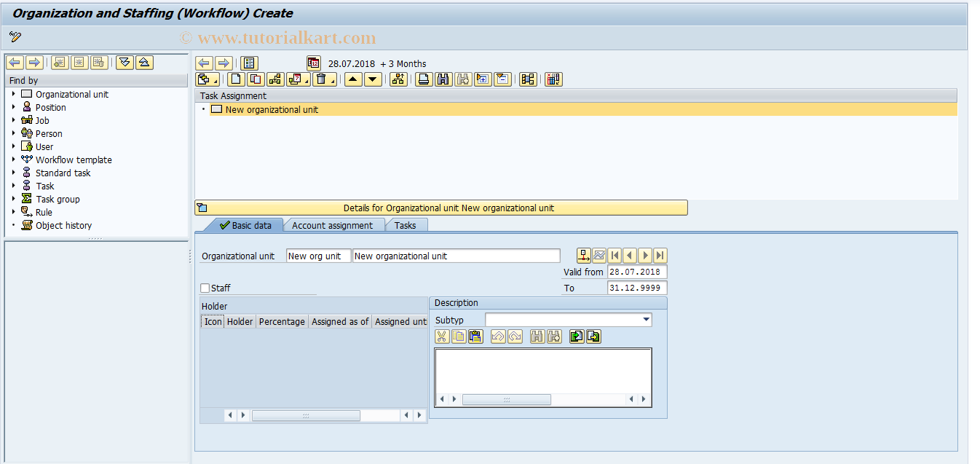The width and height of the screenshot is (980, 464).
Task: Click the Holder column header
Action: [x=240, y=321]
